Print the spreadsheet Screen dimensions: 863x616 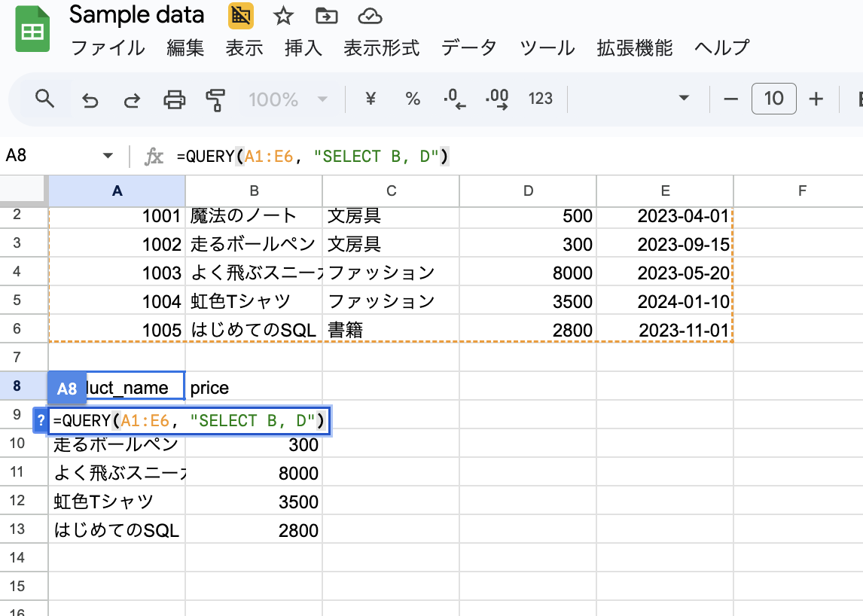[x=175, y=99]
